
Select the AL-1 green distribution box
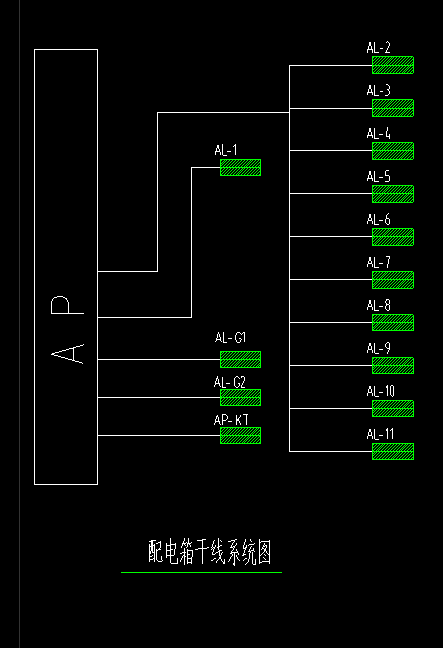coord(240,168)
